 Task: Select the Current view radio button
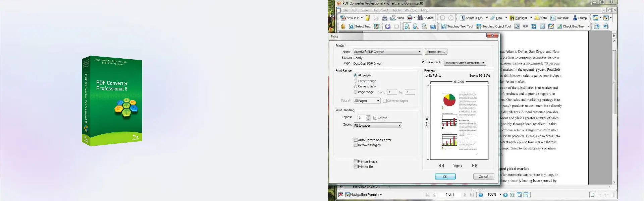click(355, 86)
